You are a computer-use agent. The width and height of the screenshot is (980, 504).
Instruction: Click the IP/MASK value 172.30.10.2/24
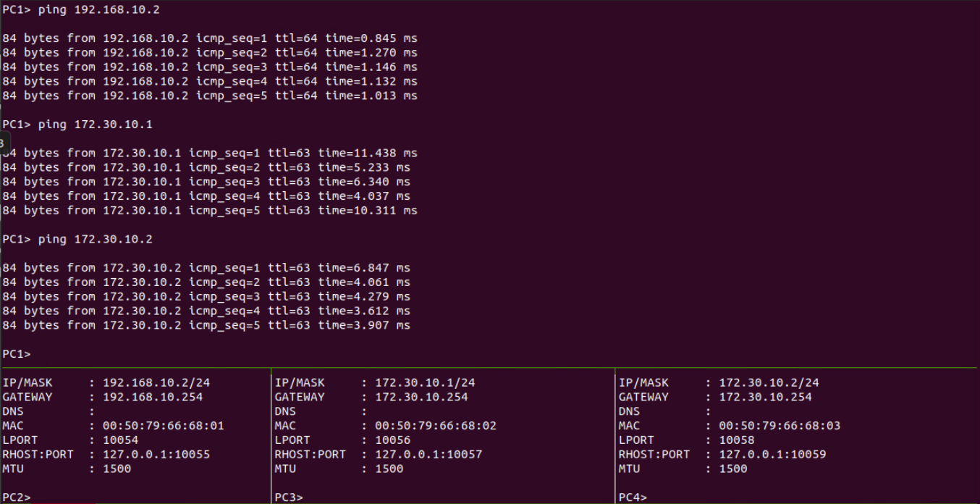click(769, 382)
